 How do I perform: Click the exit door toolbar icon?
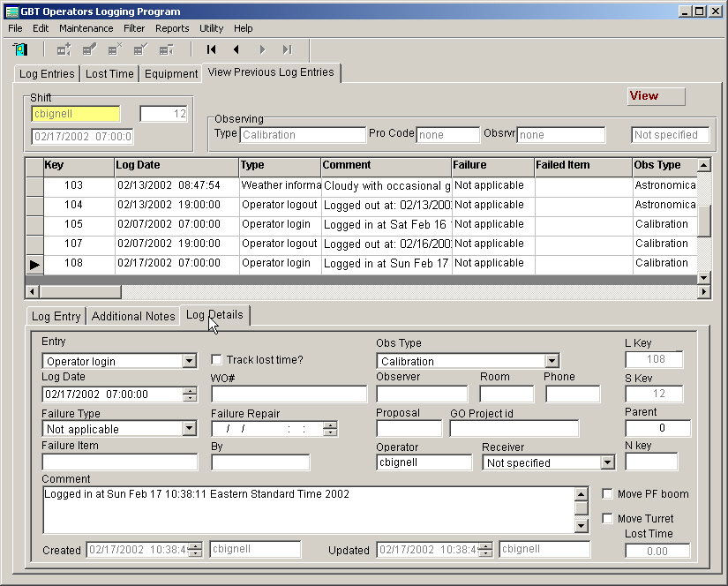click(19, 49)
